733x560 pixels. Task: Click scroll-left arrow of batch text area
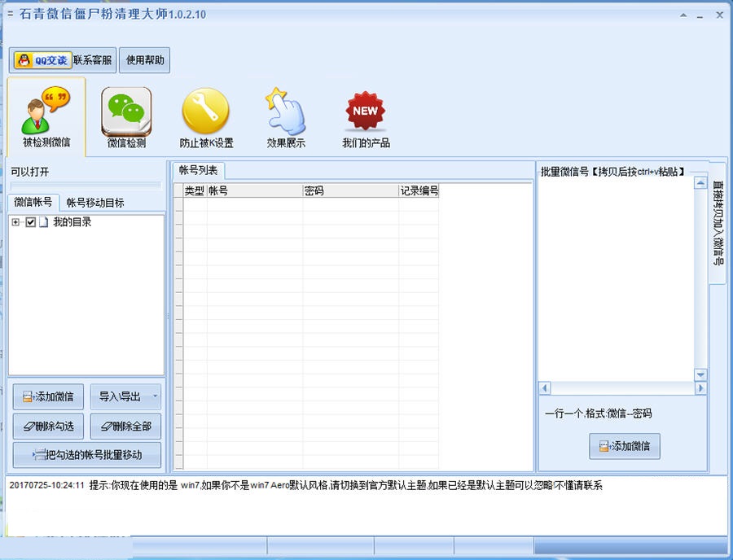click(x=545, y=388)
